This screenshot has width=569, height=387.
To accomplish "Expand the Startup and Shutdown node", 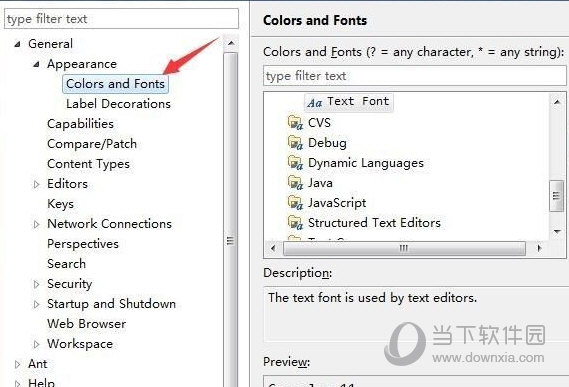I will pos(36,304).
